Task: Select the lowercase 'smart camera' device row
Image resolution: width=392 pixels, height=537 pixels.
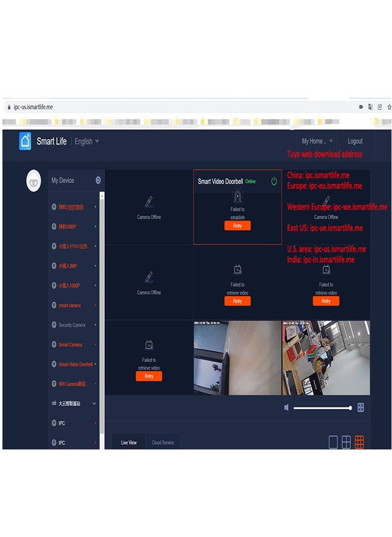Action: pyautogui.click(x=73, y=305)
